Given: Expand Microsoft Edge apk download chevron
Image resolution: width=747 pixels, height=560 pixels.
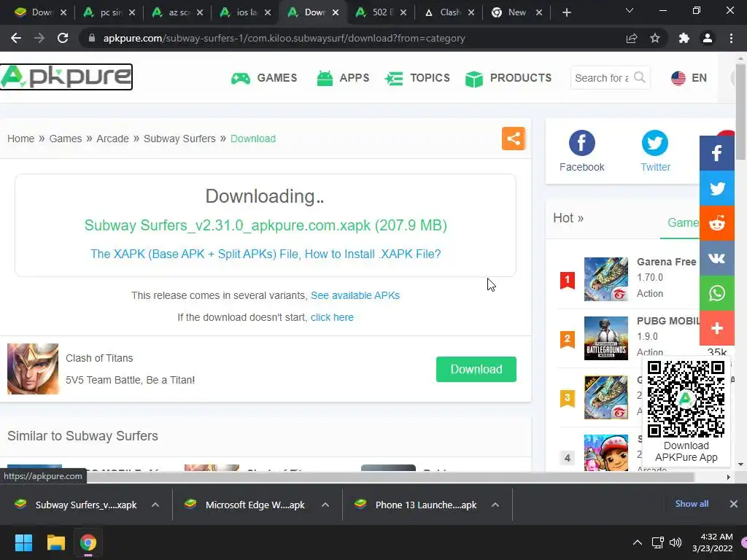Looking at the screenshot, I should click(325, 505).
